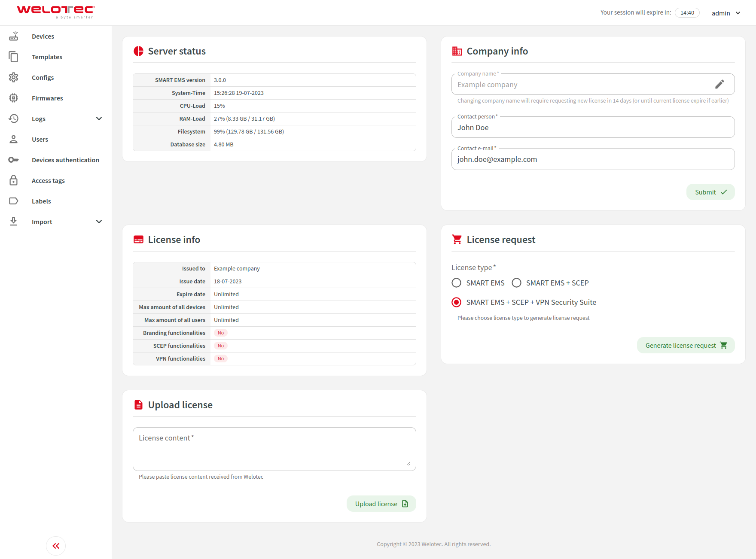Click the Upload license document icon
The image size is (756, 559).
coord(138,405)
